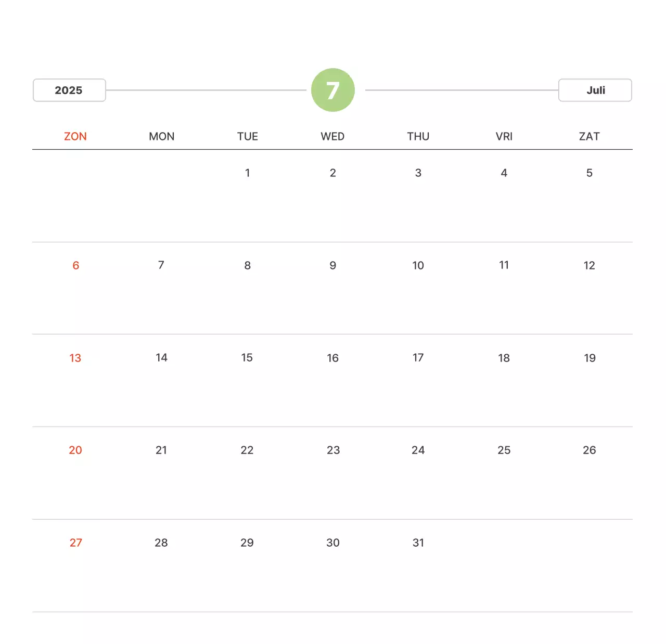Select the WED column header

click(332, 136)
